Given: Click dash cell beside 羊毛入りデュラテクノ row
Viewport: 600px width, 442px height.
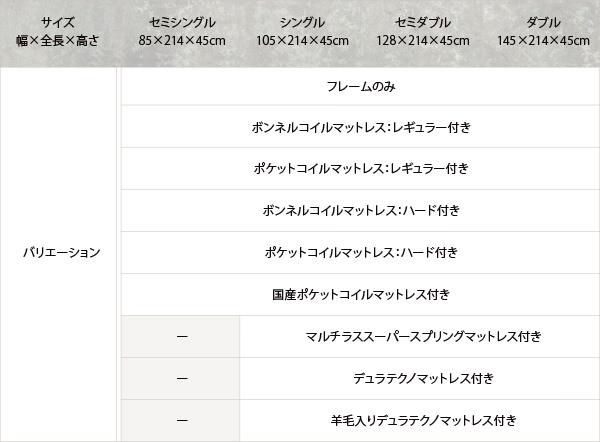Looking at the screenshot, I should click(180, 421).
